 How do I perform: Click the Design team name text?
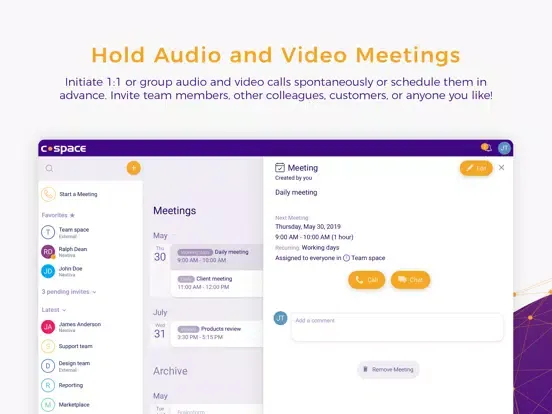(74, 363)
